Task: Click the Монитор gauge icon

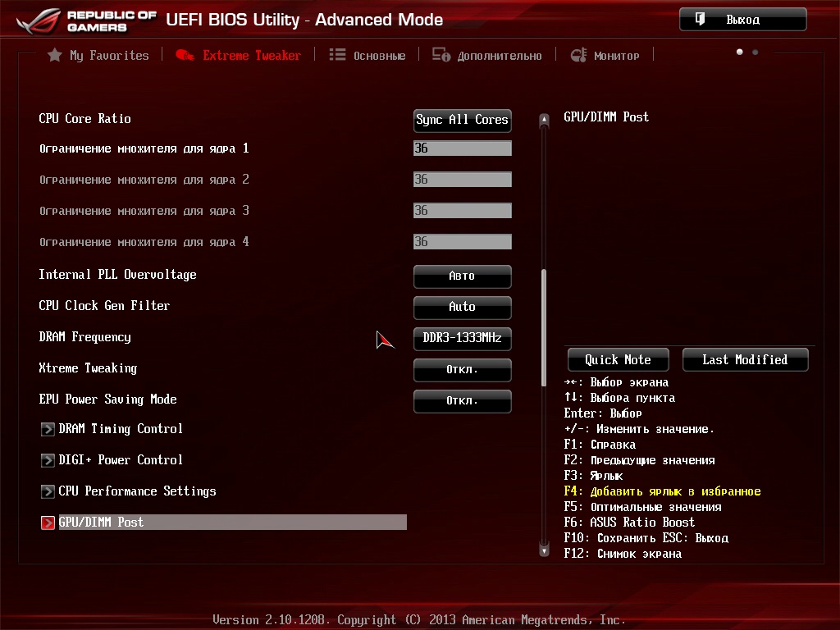Action: point(578,55)
